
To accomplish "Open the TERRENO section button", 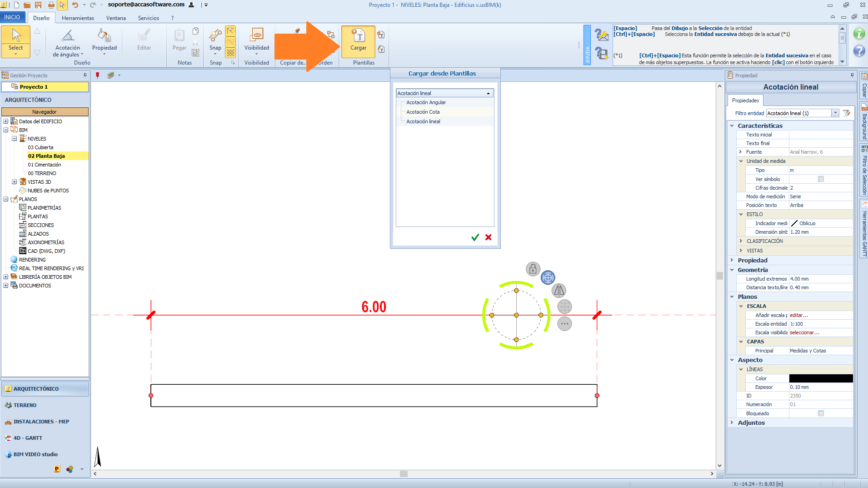I will (25, 405).
